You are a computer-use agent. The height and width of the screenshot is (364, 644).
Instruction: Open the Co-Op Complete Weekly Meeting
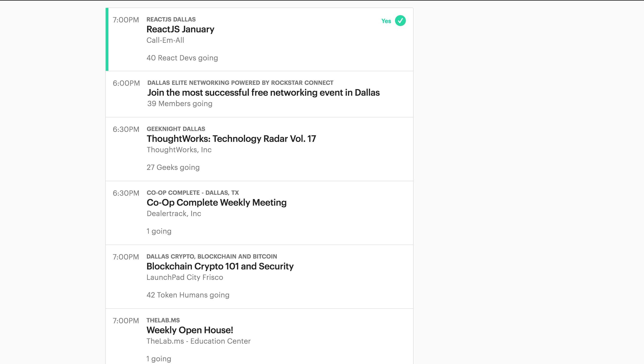216,202
